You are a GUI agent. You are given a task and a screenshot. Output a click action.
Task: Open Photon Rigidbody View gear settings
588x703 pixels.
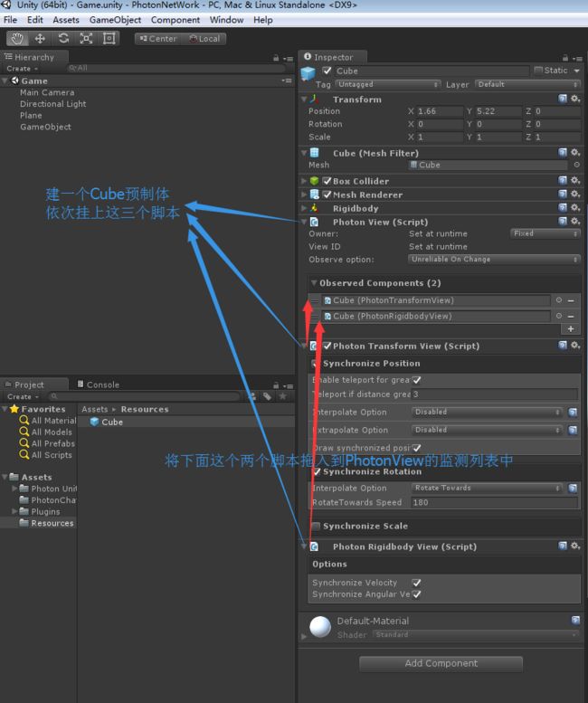pos(575,546)
